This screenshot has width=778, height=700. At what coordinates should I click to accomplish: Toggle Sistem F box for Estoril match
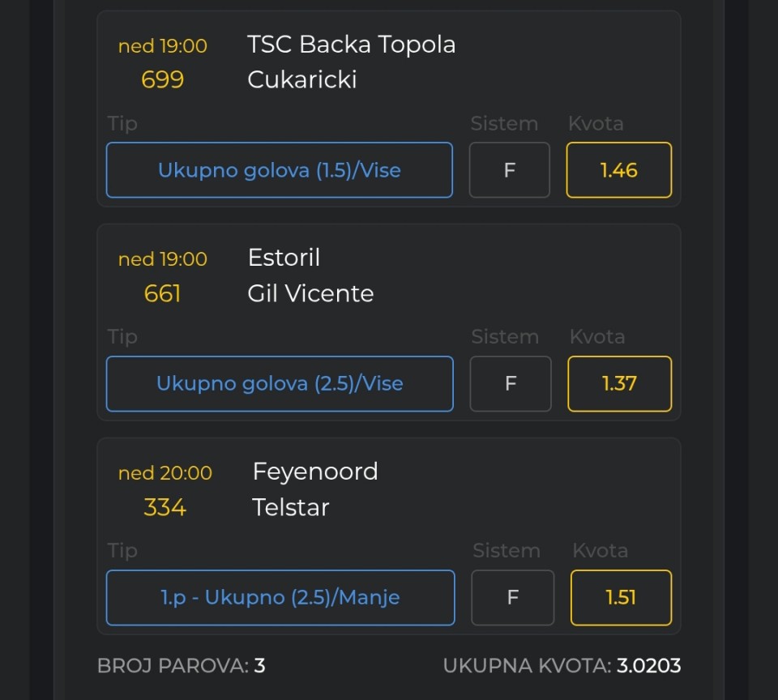point(510,383)
